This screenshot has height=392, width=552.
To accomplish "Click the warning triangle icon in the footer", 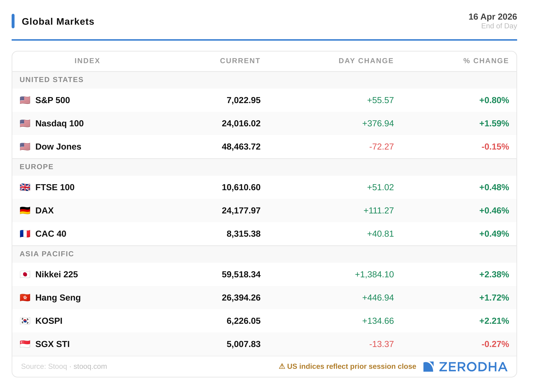I will pos(282,366).
